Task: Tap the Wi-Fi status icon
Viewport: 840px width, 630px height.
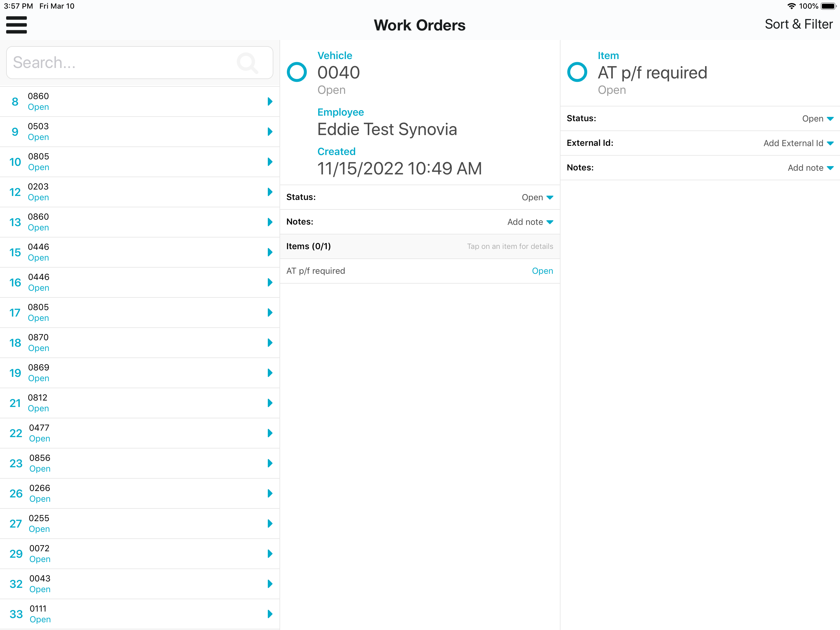Action: pos(791,6)
